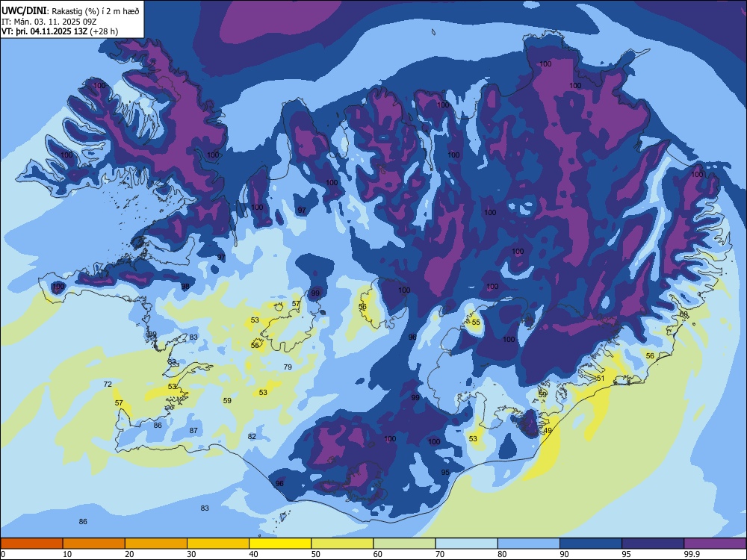The height and width of the screenshot is (560, 747).
Task: Click the humidity value '82' on the map
Action: [252, 436]
